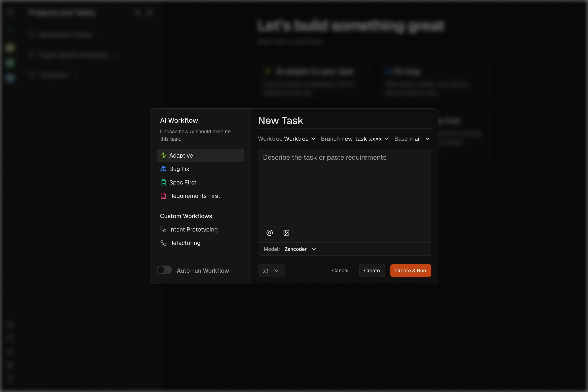Viewport: 588px width, 392px height.
Task: Click the Refactoring workflow icon
Action: click(x=163, y=243)
